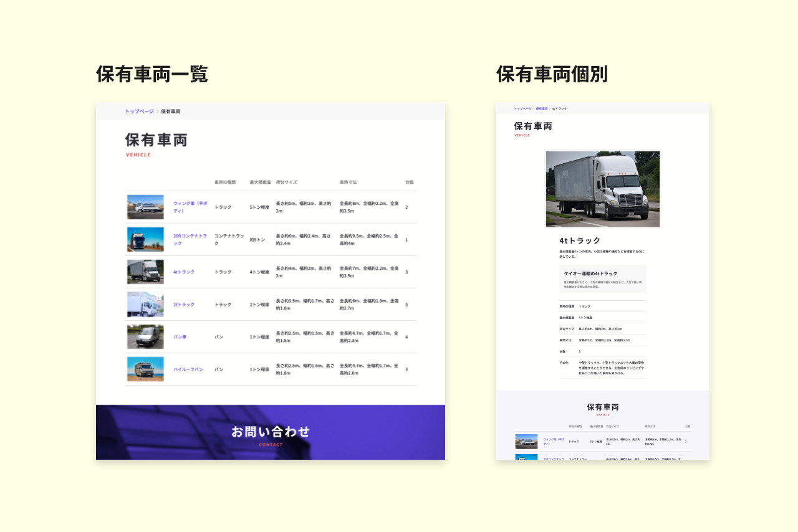
Task: Click 長さ約3.5m cargo size cell of 2tトラック
Action: coord(304,305)
